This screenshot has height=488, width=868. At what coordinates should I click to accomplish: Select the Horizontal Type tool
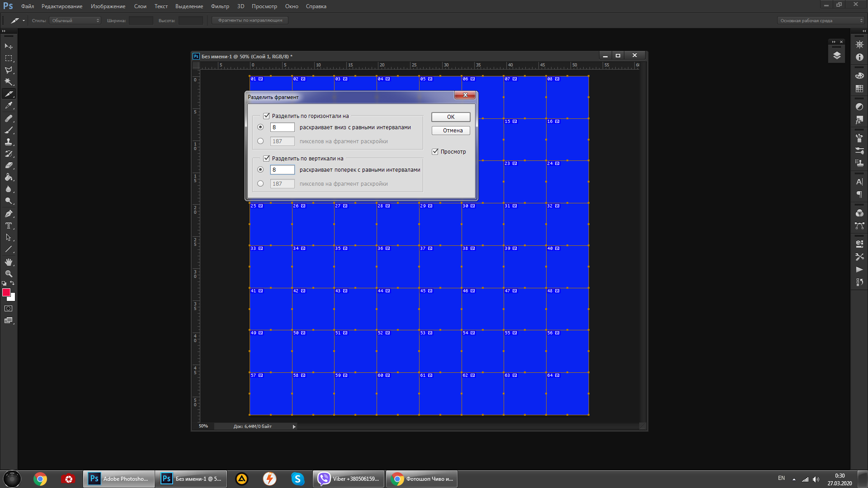pos(9,225)
